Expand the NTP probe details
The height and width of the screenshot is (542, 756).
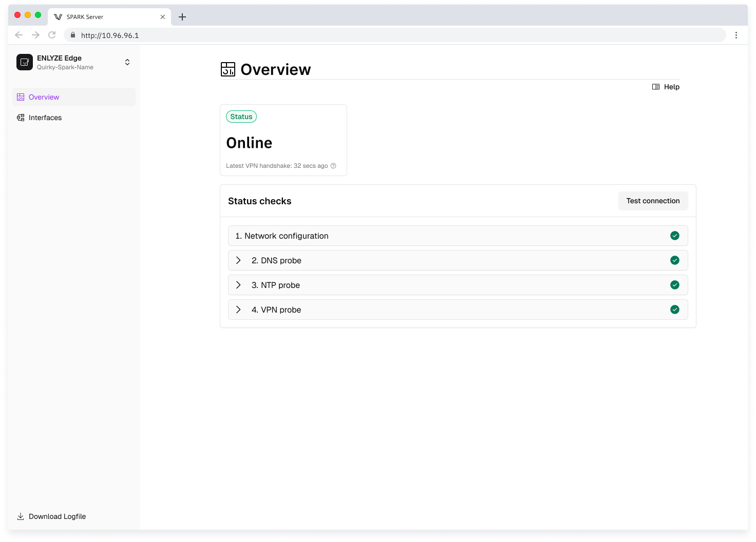coord(238,285)
